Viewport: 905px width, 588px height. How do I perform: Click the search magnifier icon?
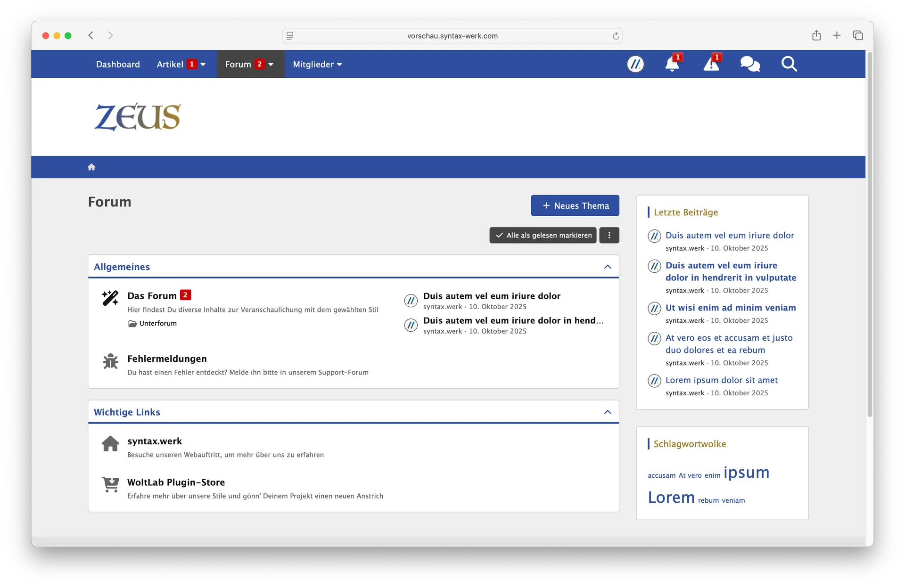[x=789, y=64]
